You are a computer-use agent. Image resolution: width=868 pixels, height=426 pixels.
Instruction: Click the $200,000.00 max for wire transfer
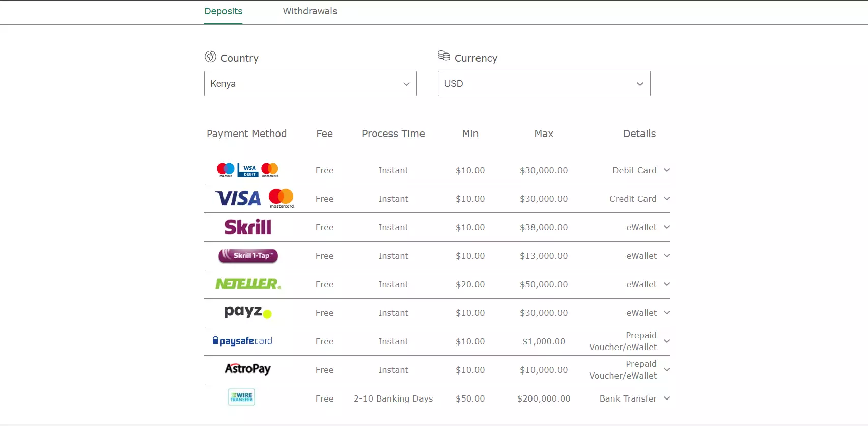[x=544, y=398]
